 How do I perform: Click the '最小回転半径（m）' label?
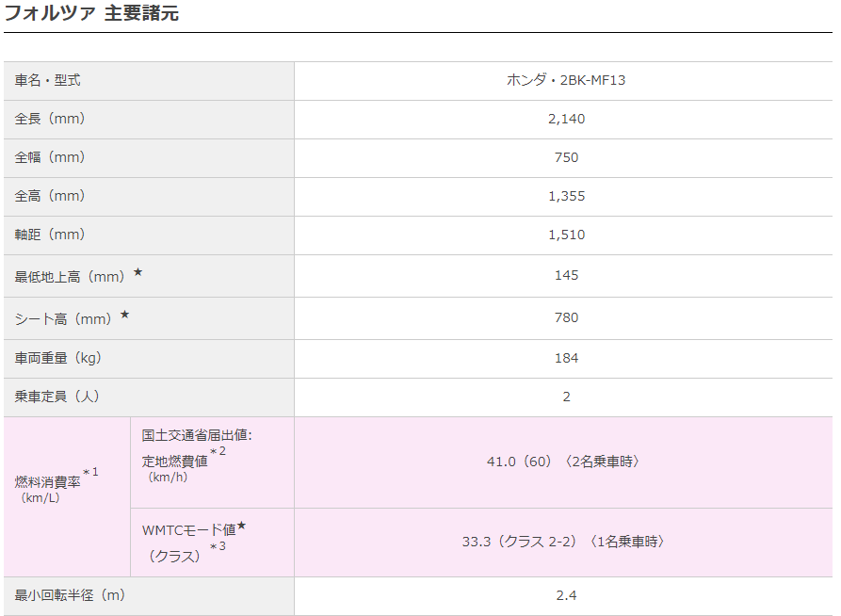tap(70, 595)
